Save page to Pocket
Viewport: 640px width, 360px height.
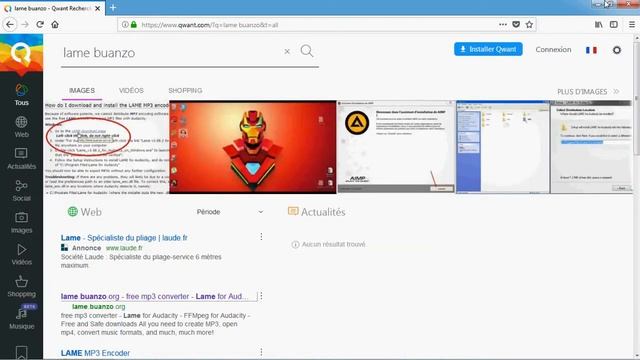pyautogui.click(x=516, y=24)
